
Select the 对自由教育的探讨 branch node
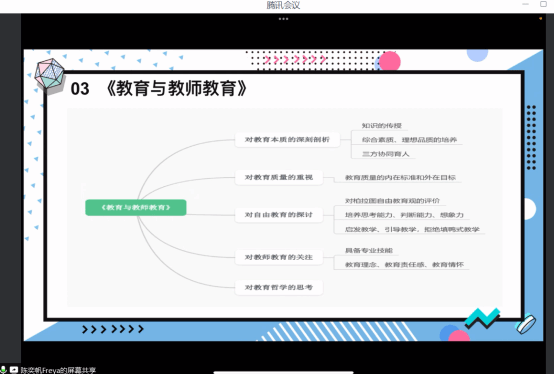pos(279,215)
